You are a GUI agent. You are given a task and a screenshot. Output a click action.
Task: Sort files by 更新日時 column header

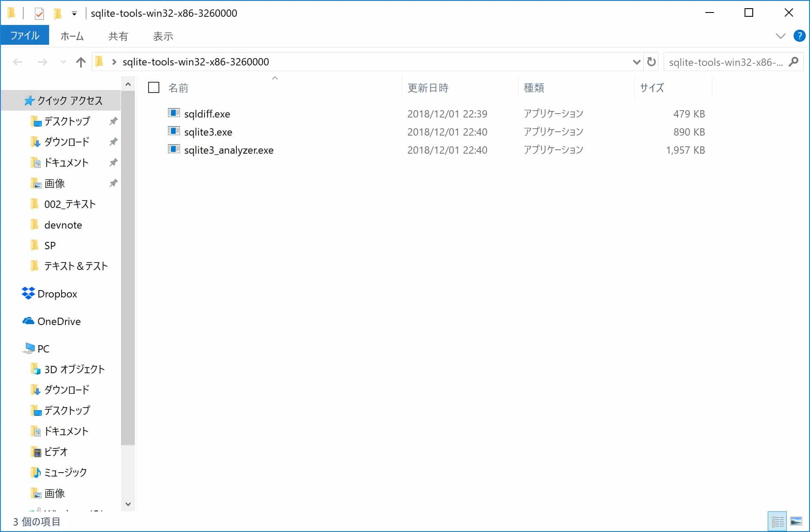point(428,87)
